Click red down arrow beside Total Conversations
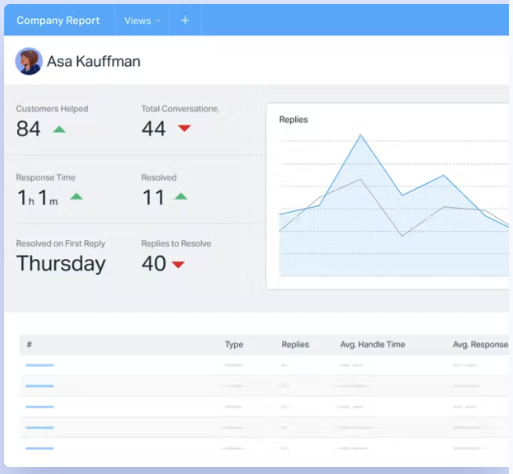The height and width of the screenshot is (474, 513). [184, 128]
